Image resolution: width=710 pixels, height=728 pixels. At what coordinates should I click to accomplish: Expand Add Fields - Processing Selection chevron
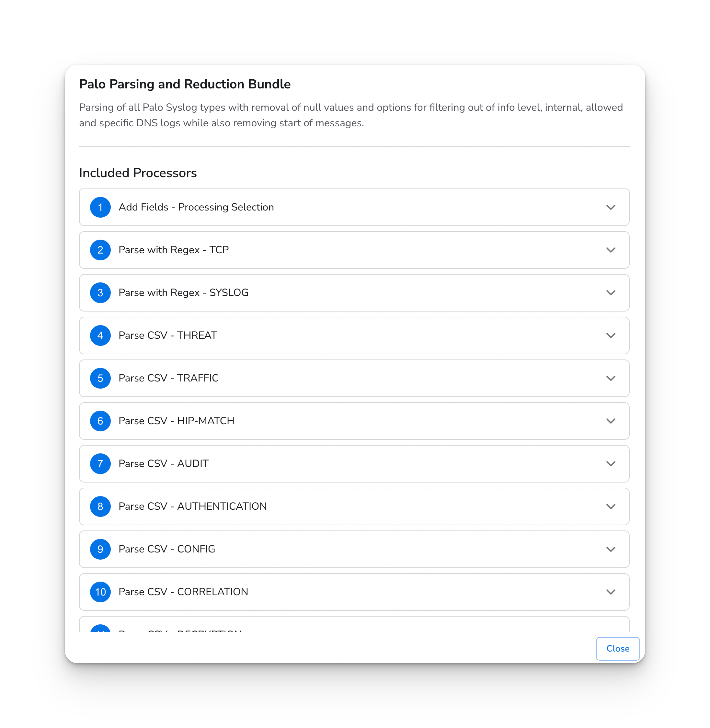click(611, 207)
